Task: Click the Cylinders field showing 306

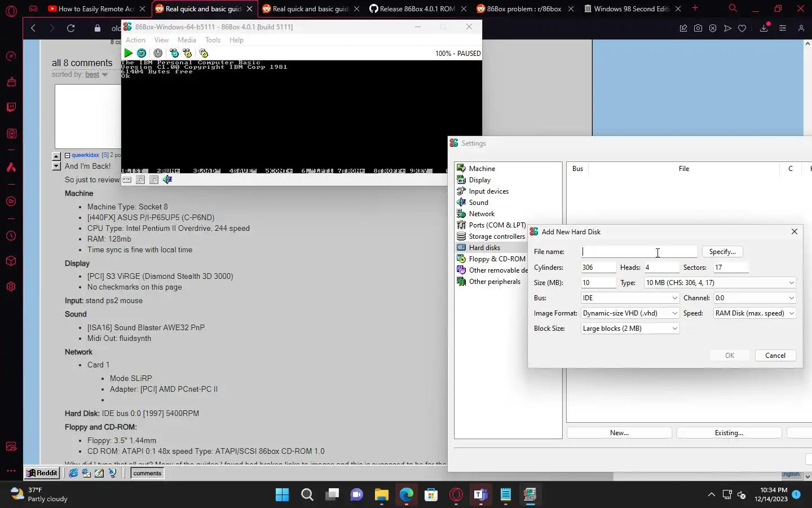Action: pos(598,268)
